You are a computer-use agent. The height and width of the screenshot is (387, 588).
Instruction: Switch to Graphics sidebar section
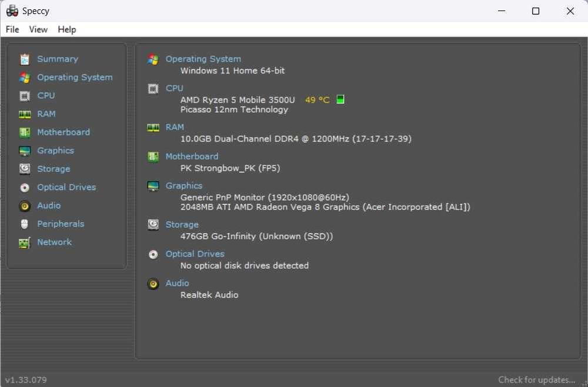[x=56, y=150]
